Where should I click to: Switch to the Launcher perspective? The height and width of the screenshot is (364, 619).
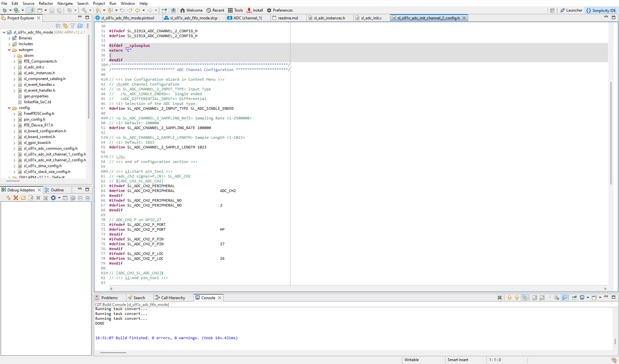[571, 10]
